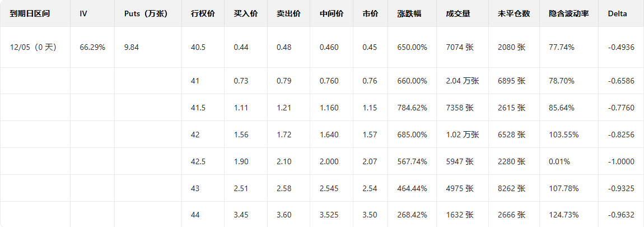644x227 pixels.
Task: Sort by the 涨跌幅 column header
Action: click(408, 13)
